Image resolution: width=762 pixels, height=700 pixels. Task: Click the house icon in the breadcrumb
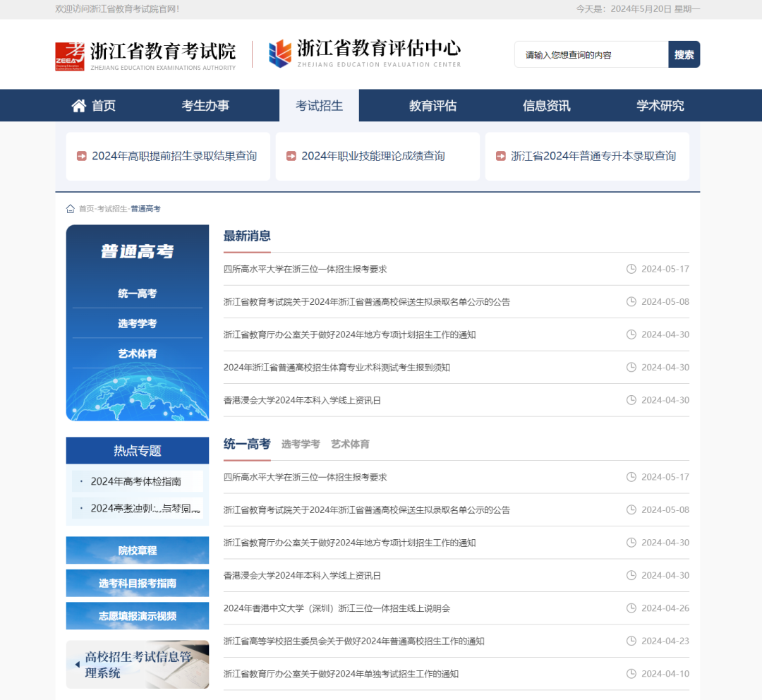tap(71, 209)
